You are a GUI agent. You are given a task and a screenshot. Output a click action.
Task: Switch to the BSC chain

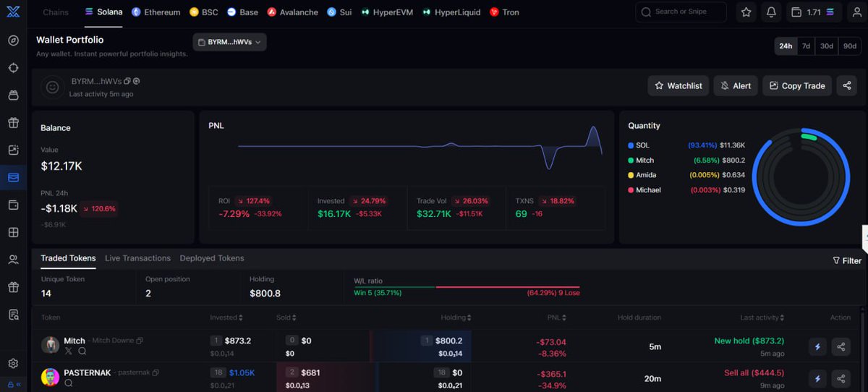pos(203,12)
